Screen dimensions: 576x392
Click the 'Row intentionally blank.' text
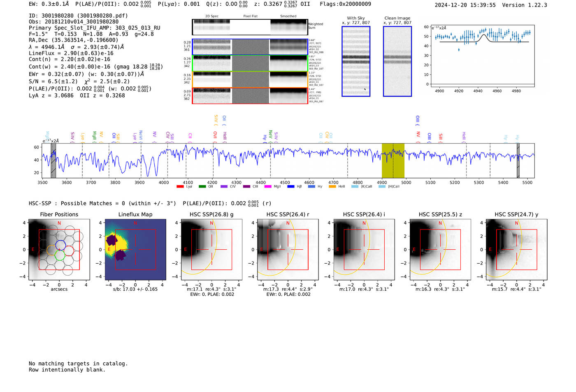tap(67, 370)
